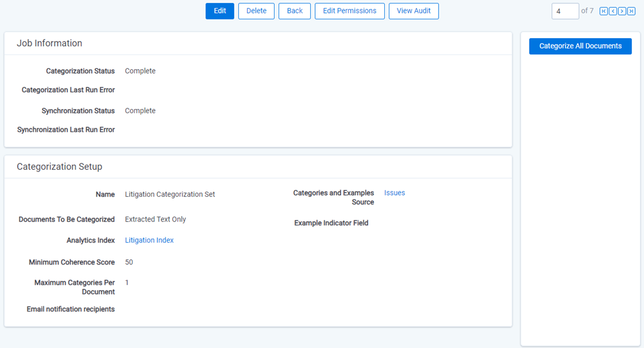This screenshot has width=644, height=348.
Task: Select the Categorization Setup section heading
Action: point(60,166)
